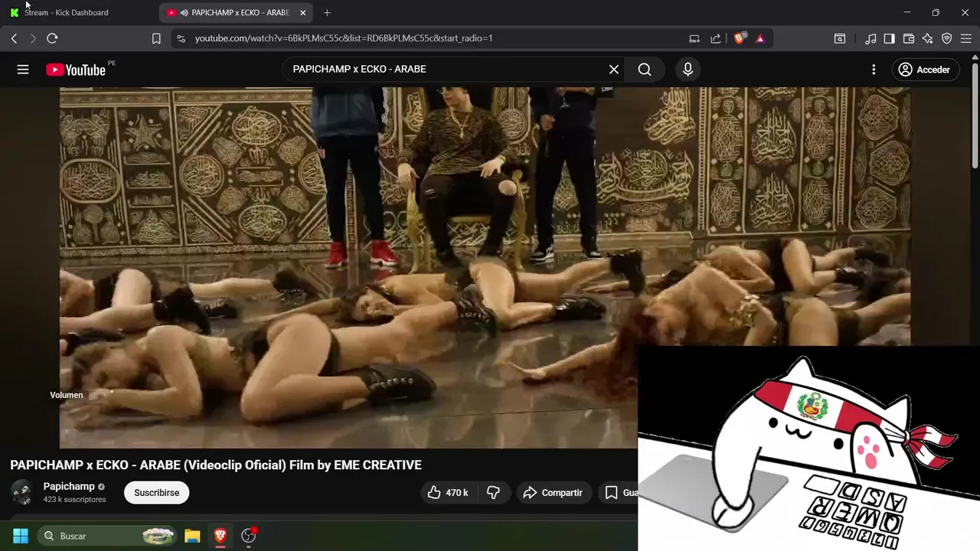This screenshot has width=980, height=551.
Task: Click the video title text
Action: click(216, 465)
